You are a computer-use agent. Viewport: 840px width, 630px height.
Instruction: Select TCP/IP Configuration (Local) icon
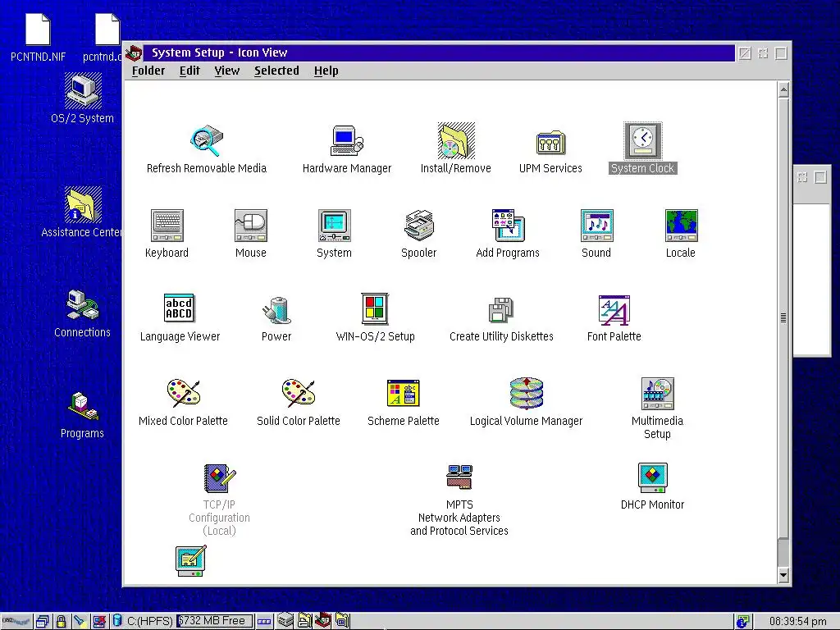pyautogui.click(x=220, y=478)
